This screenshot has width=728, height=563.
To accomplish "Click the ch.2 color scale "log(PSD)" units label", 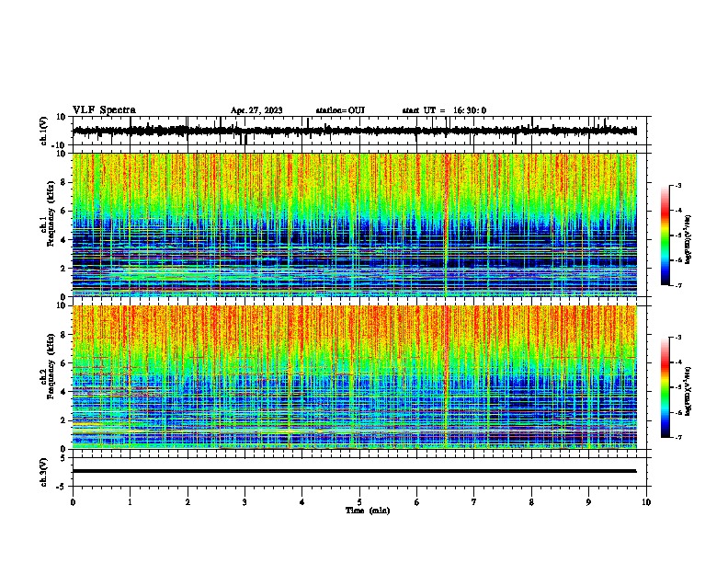I will (x=688, y=392).
